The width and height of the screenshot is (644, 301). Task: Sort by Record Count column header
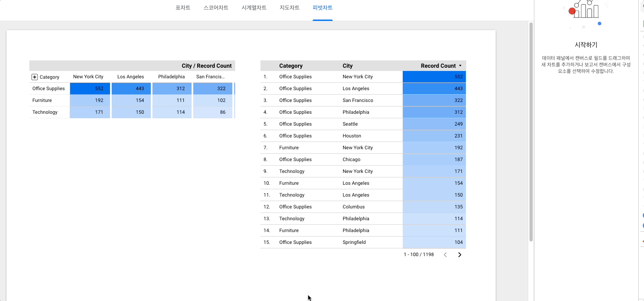(438, 66)
